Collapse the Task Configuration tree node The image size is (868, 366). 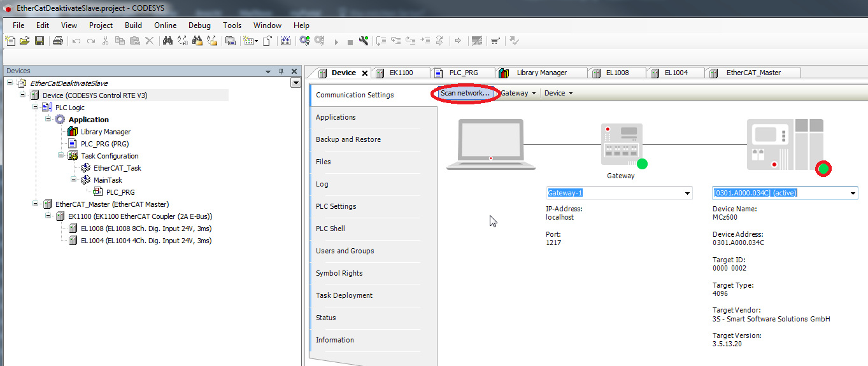[x=61, y=155]
